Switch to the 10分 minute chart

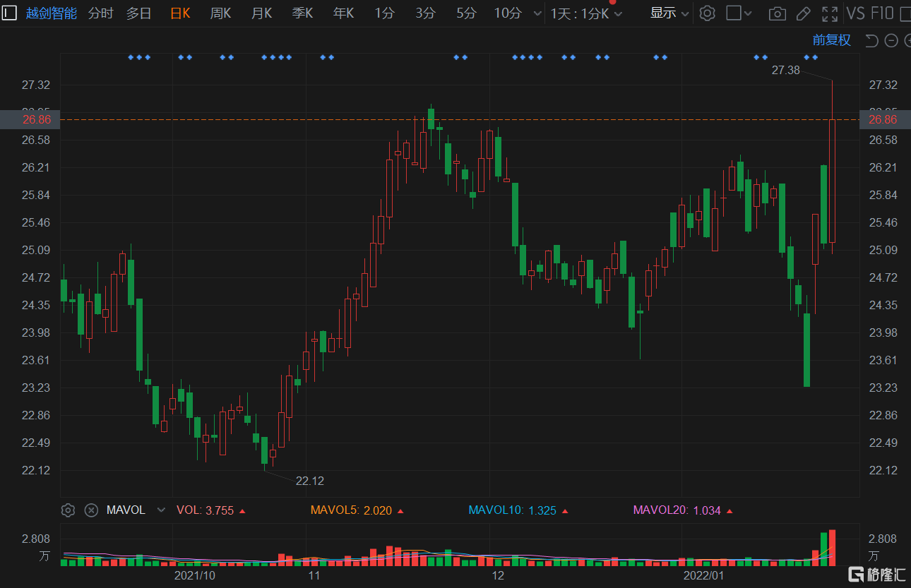507,13
